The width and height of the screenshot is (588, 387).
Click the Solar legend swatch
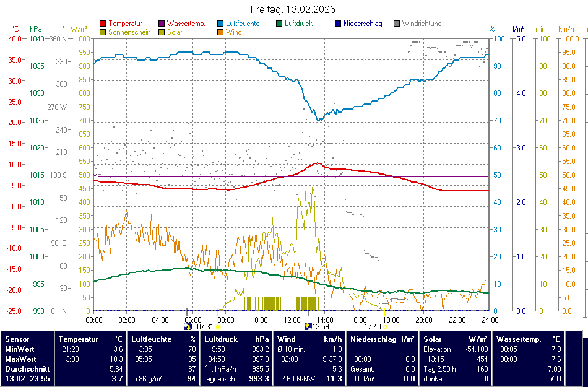(162, 32)
